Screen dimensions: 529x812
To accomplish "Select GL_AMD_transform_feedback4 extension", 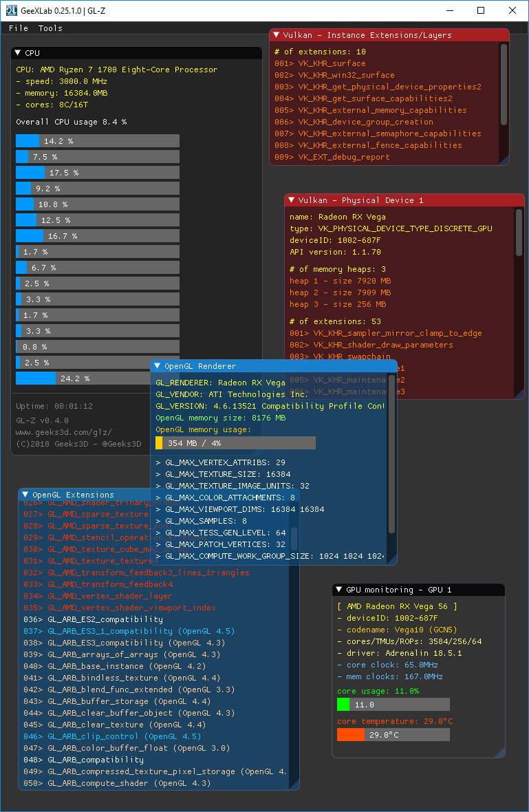I will coord(98,584).
